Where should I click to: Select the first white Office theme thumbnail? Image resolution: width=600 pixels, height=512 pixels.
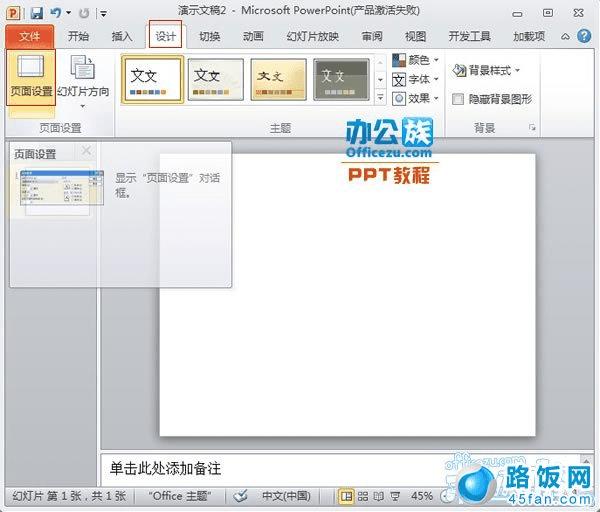tap(152, 79)
